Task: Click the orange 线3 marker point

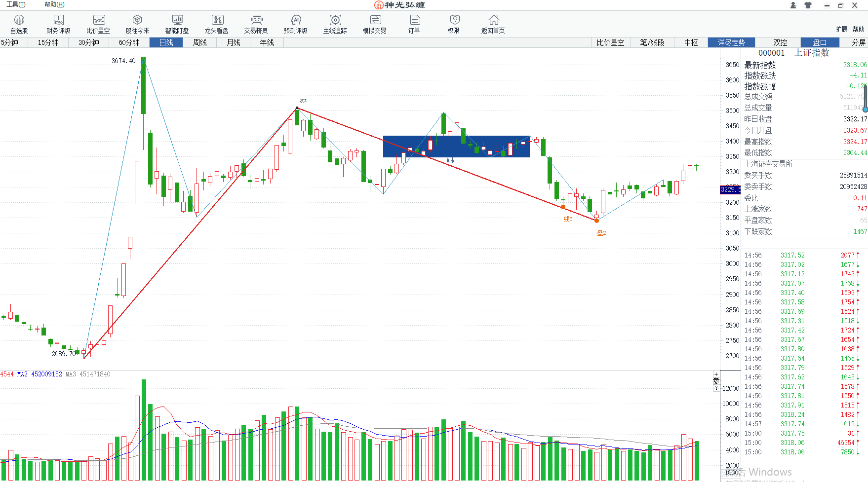Action: [563, 207]
